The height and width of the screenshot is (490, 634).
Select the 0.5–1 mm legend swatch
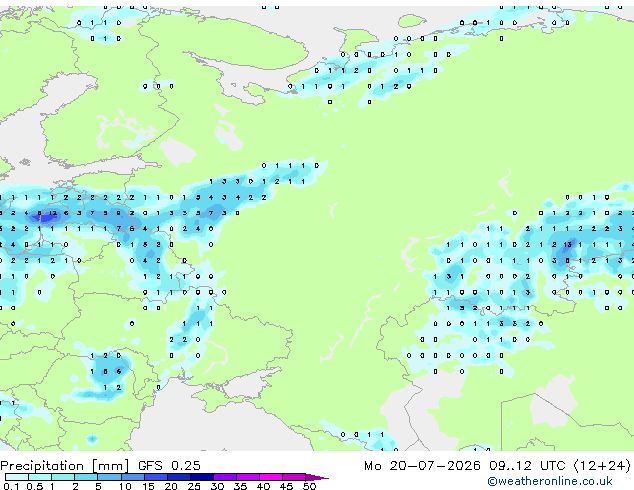coord(40,477)
